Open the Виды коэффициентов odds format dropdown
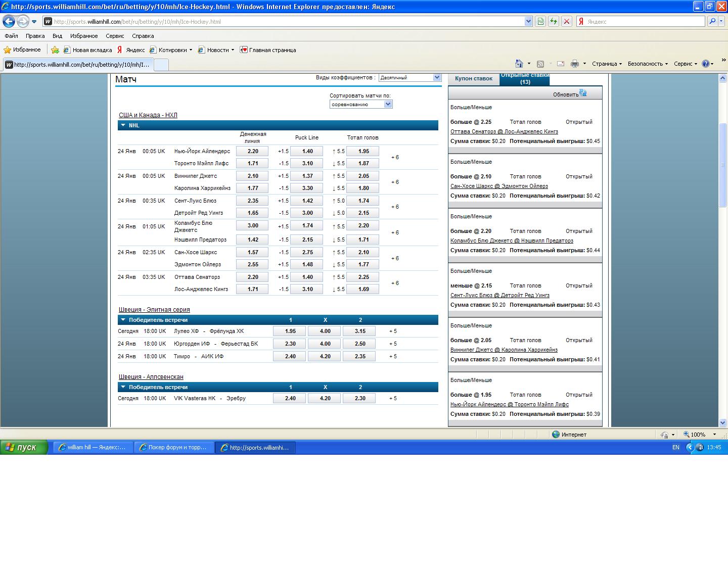728x573 pixels. pos(437,77)
